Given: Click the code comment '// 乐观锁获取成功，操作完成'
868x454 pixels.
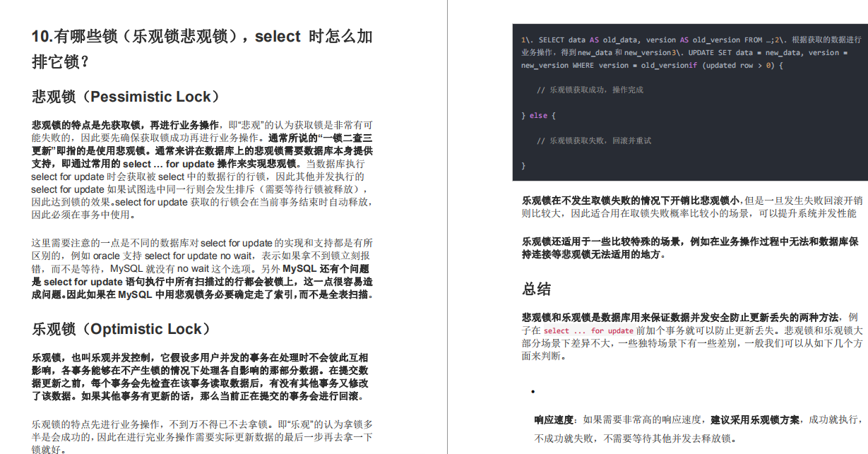Looking at the screenshot, I should [x=590, y=90].
